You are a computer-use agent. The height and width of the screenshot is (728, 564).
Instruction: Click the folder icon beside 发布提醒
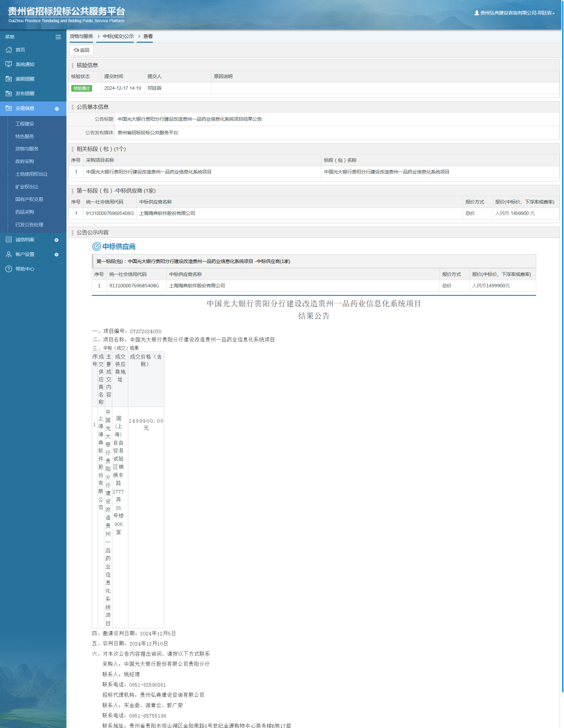click(8, 93)
